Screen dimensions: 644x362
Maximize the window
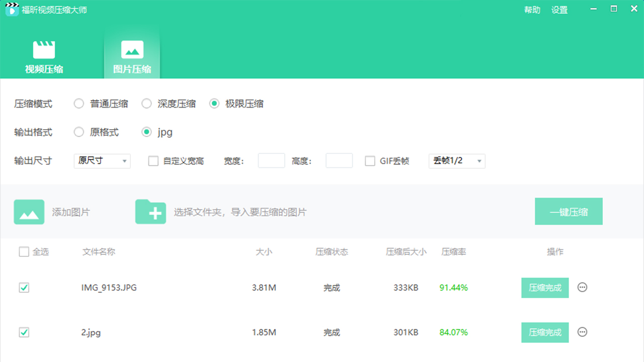pos(614,9)
